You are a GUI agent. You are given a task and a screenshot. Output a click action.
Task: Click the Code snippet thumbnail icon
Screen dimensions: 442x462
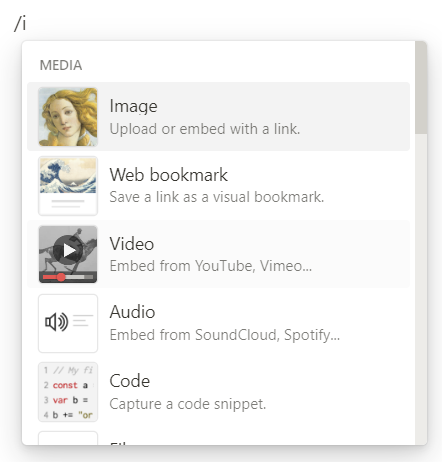(68, 392)
